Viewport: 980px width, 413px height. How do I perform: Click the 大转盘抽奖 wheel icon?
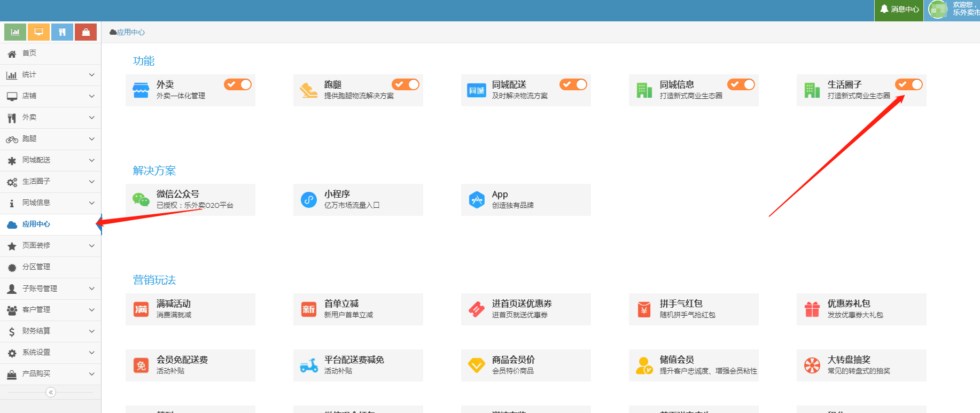[812, 365]
